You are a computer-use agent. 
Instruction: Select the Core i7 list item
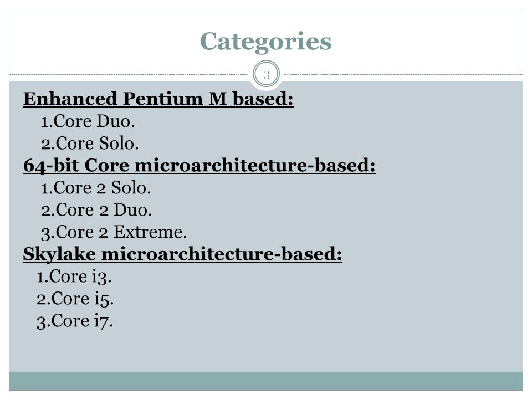pyautogui.click(x=75, y=321)
